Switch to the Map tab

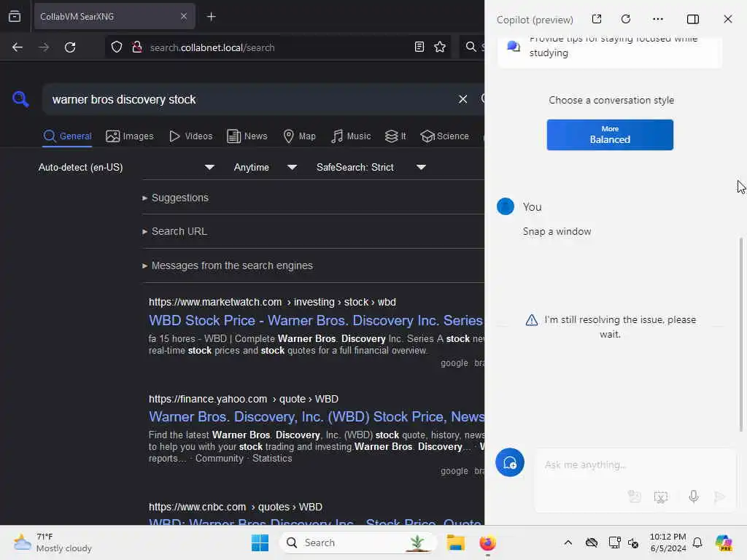point(299,136)
